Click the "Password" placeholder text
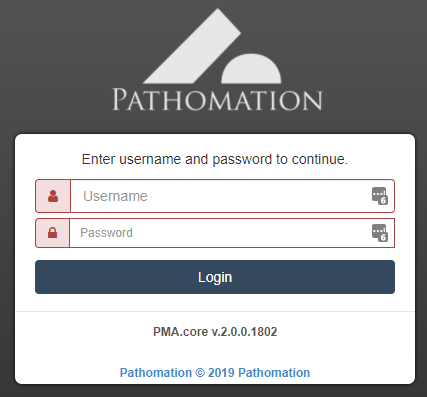The height and width of the screenshot is (397, 427). coord(106,233)
